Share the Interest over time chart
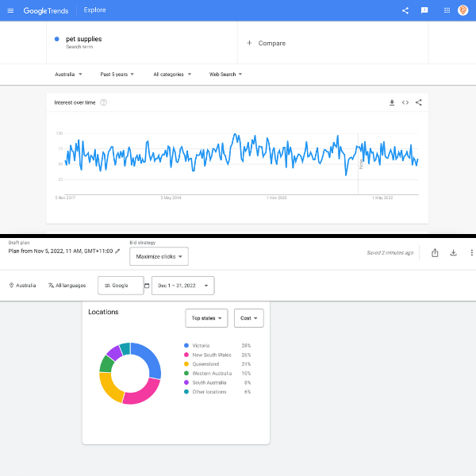Screen dimensions: 476x476 tap(419, 102)
